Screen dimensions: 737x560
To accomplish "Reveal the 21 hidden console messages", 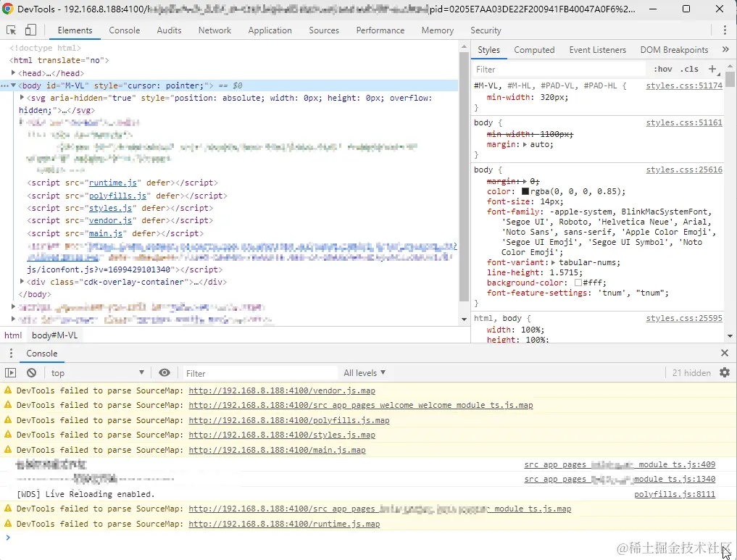I will (x=691, y=372).
